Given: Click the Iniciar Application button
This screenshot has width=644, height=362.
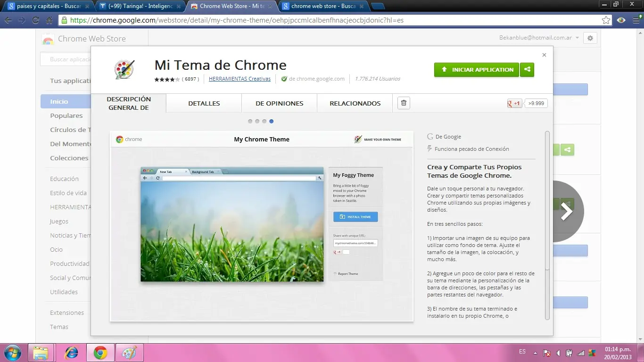Looking at the screenshot, I should pos(476,70).
